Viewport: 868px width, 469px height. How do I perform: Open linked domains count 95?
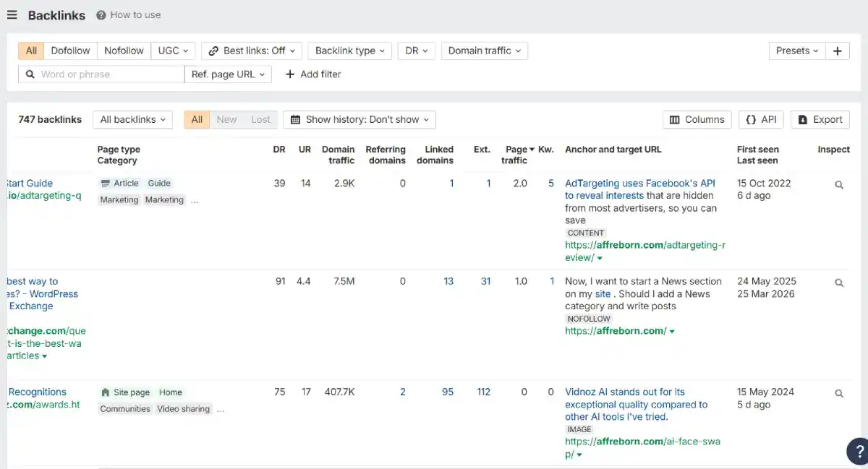pyautogui.click(x=448, y=392)
